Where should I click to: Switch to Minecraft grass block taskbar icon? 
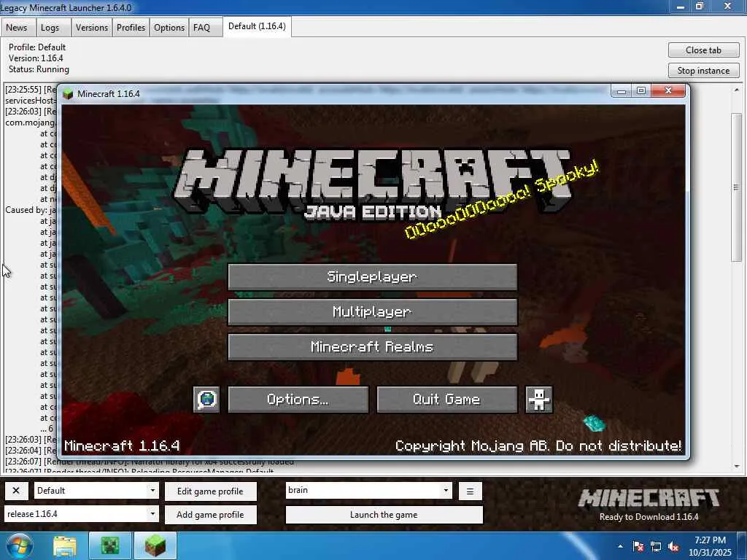(x=155, y=545)
